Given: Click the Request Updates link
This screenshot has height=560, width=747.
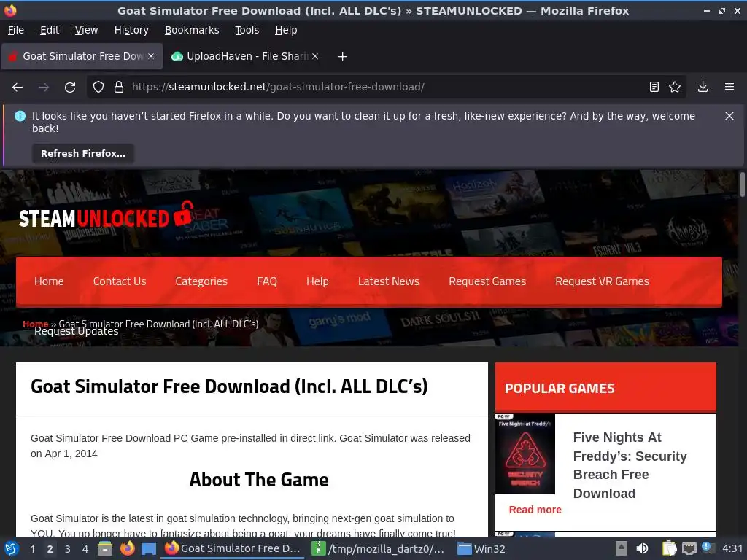Looking at the screenshot, I should pos(76,332).
